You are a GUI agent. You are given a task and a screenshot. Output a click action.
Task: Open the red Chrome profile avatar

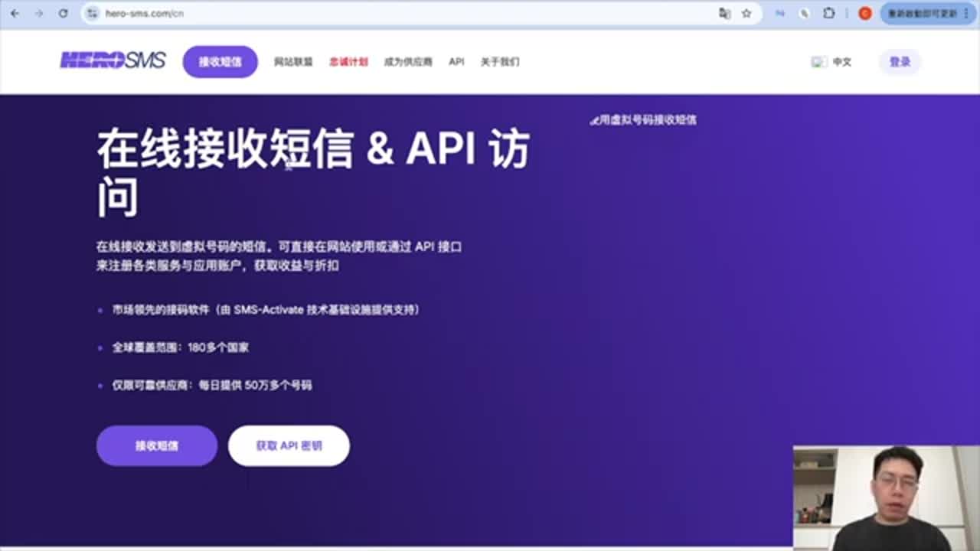865,13
